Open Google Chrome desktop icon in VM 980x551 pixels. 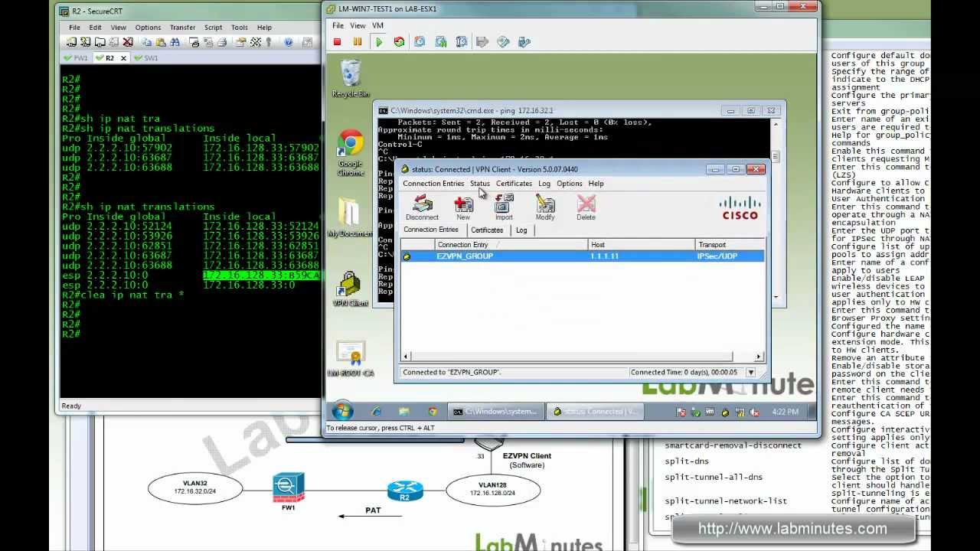[351, 153]
